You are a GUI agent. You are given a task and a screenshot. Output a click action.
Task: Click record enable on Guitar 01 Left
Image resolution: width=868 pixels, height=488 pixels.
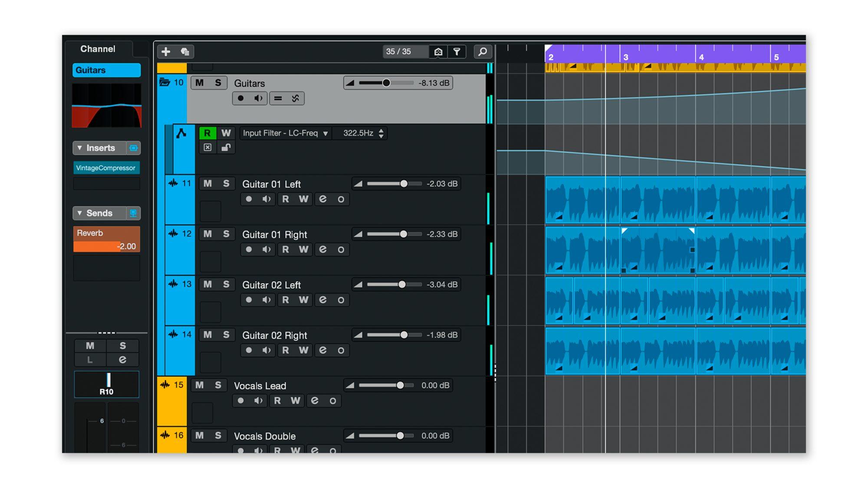click(249, 199)
